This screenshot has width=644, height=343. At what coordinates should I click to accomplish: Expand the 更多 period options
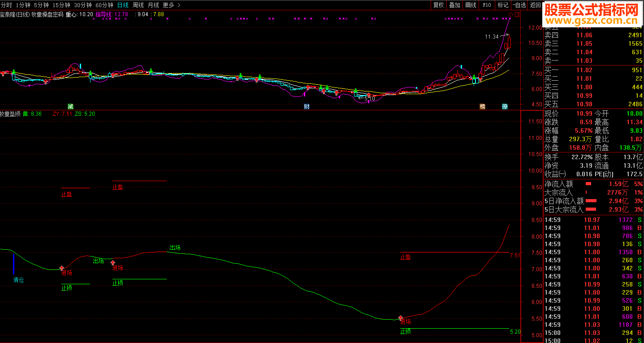tap(172, 5)
